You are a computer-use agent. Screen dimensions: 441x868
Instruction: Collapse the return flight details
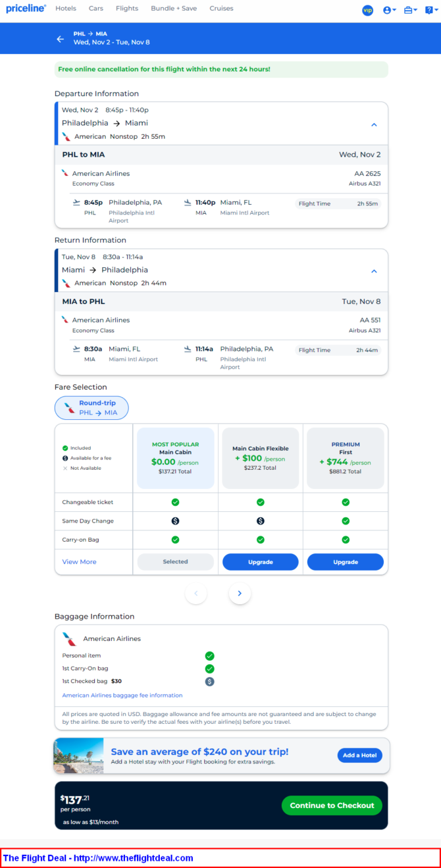pyautogui.click(x=374, y=271)
